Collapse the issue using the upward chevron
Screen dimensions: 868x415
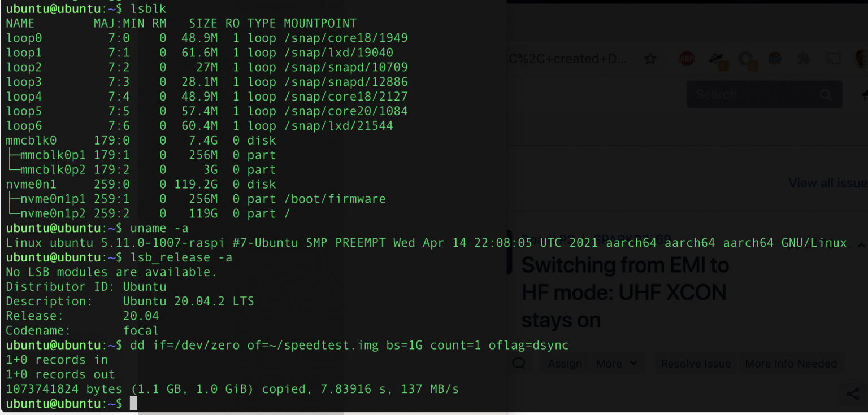[x=863, y=246]
